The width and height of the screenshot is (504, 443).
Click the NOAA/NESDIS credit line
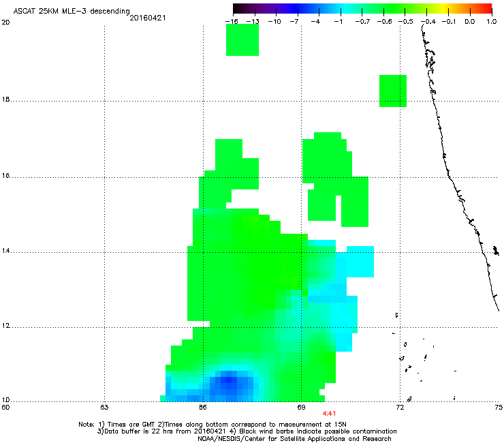[x=294, y=438]
